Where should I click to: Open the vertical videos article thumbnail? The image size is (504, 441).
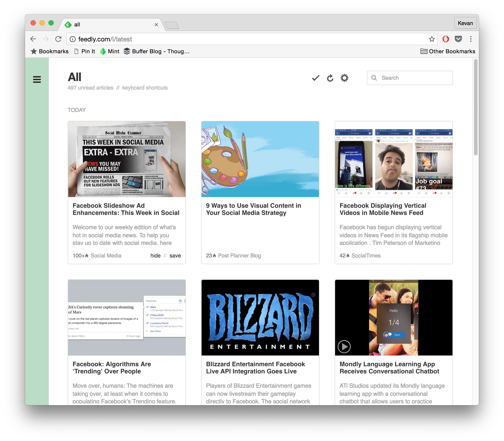(x=393, y=159)
